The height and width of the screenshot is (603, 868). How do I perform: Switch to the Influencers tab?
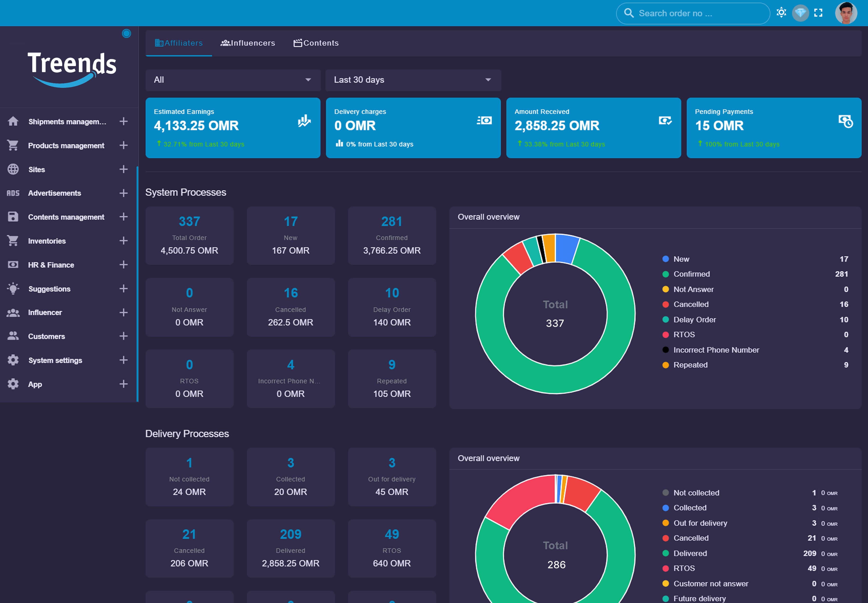(248, 43)
